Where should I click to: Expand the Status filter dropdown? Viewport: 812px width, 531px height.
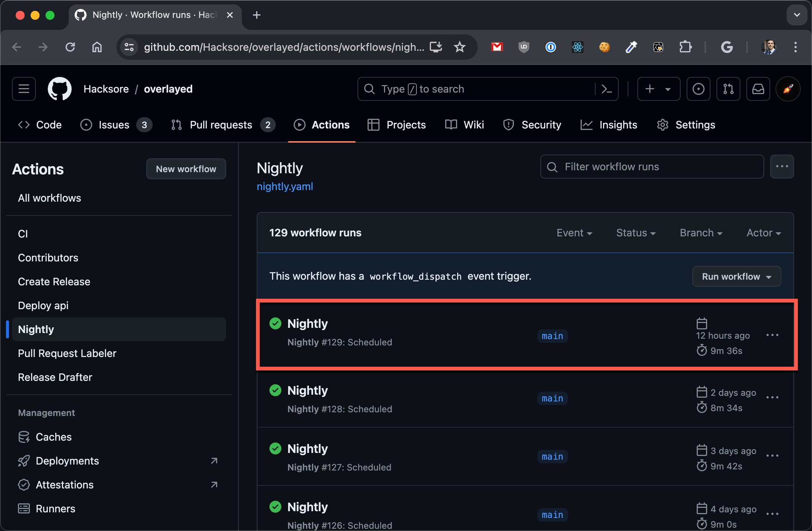(636, 233)
